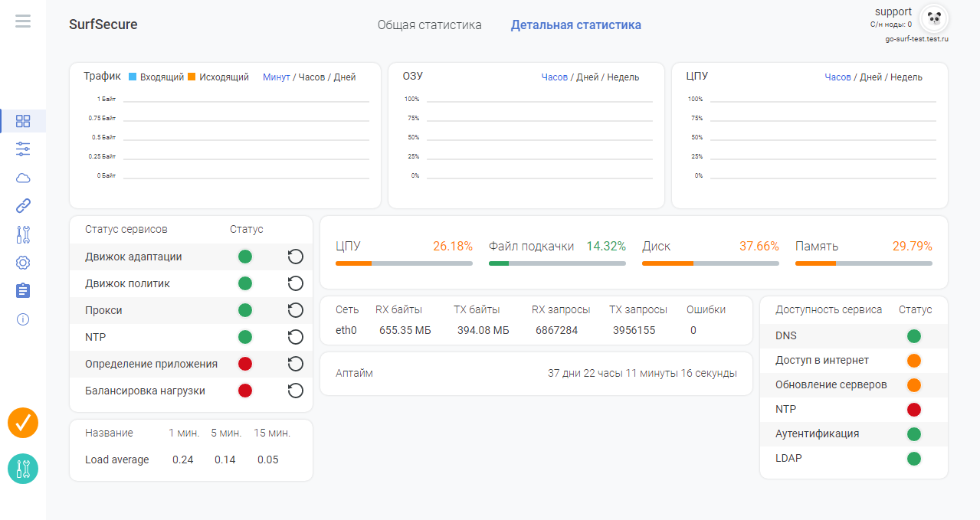The width and height of the screenshot is (980, 520).
Task: Switch ЦПУ chart to Недель
Action: 906,77
